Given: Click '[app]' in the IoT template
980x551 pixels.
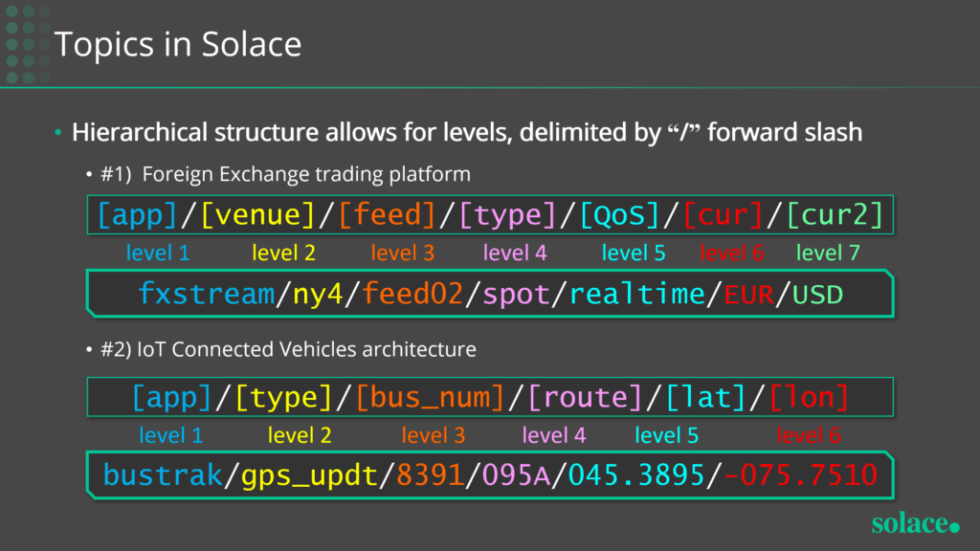Looking at the screenshot, I should click(x=172, y=397).
